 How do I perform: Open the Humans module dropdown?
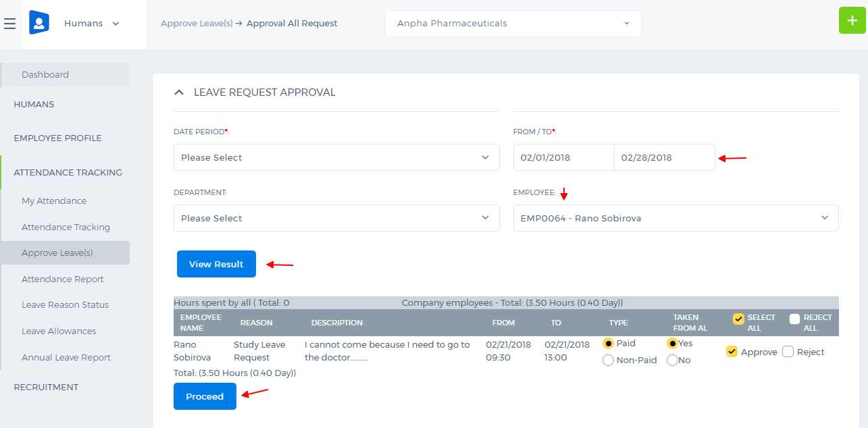click(92, 24)
